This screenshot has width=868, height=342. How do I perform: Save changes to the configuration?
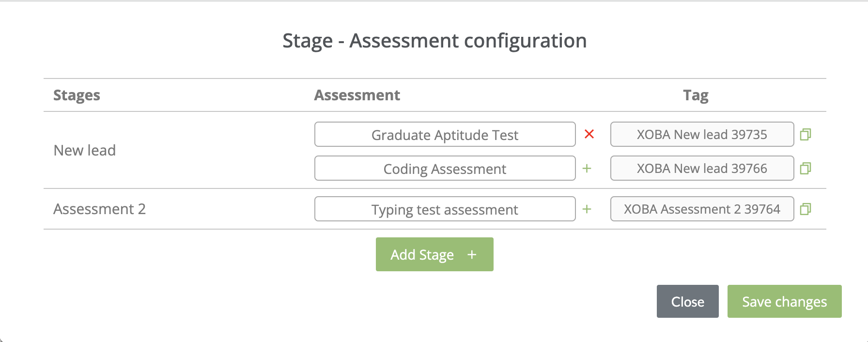click(784, 301)
